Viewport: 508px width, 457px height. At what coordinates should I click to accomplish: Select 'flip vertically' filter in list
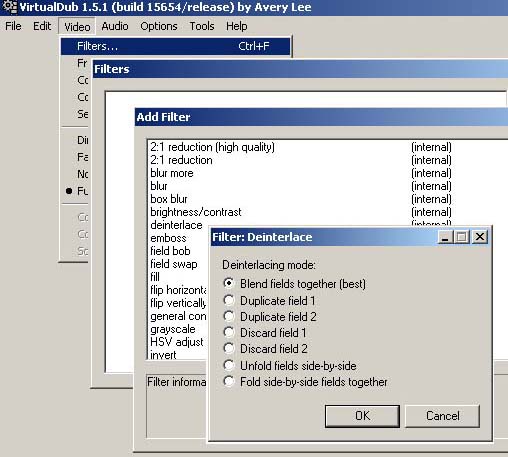[178, 303]
